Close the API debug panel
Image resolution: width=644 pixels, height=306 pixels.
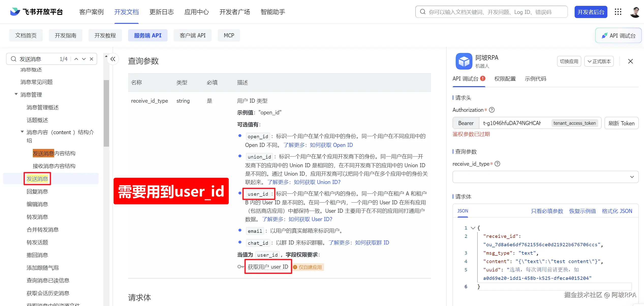pyautogui.click(x=630, y=61)
